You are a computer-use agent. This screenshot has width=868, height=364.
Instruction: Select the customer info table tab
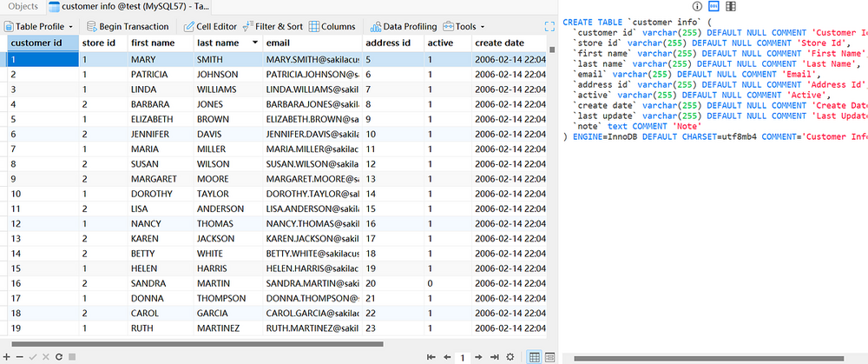(128, 7)
